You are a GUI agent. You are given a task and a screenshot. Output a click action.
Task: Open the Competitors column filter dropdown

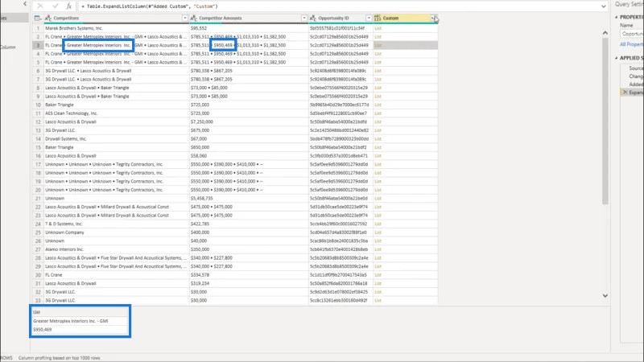pos(185,18)
